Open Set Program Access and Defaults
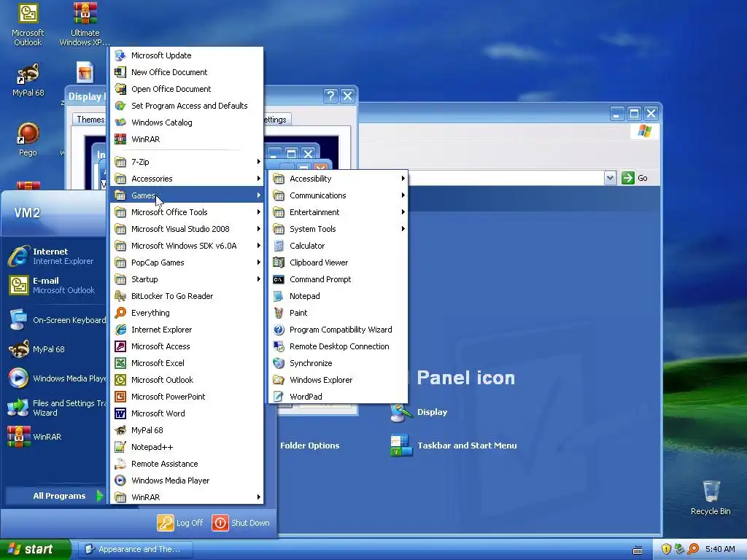 [x=187, y=106]
